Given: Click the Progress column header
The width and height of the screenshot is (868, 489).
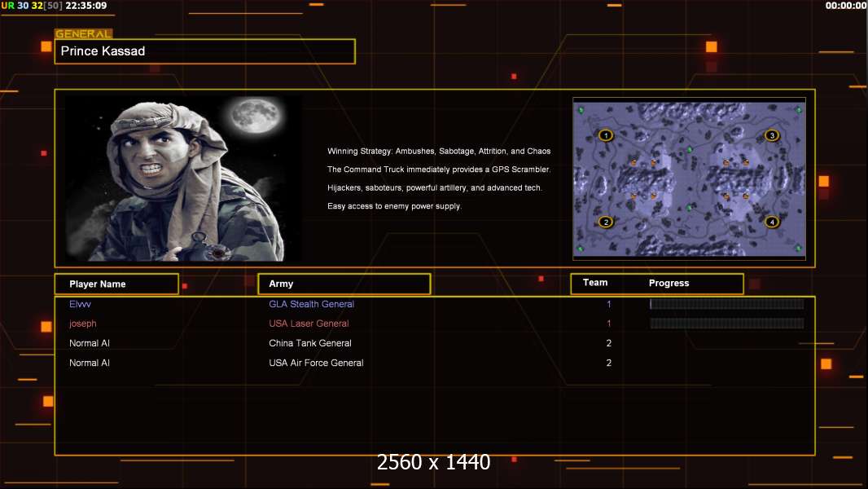Looking at the screenshot, I should click(x=669, y=283).
